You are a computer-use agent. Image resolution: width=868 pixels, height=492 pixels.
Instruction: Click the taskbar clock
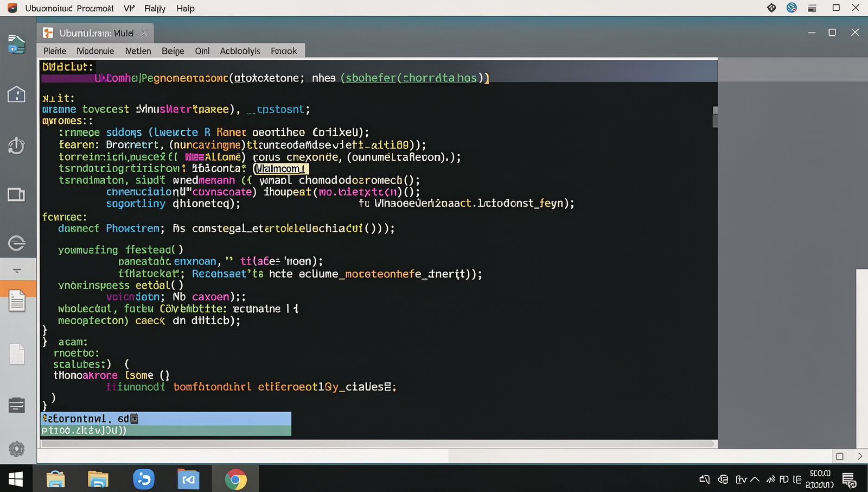pos(820,479)
